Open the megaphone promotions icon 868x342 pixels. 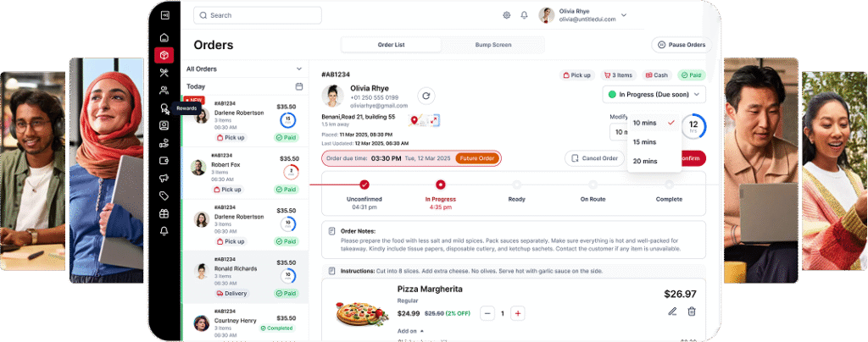(164, 179)
